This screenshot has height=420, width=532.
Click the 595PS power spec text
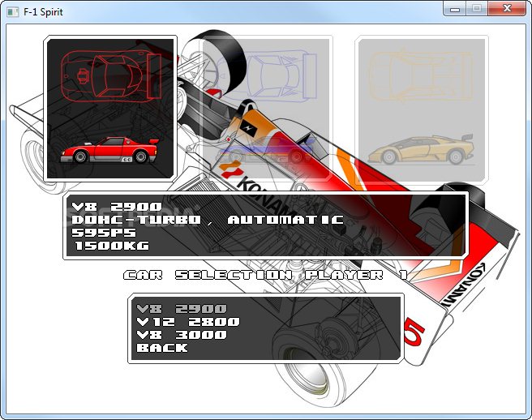pos(104,233)
